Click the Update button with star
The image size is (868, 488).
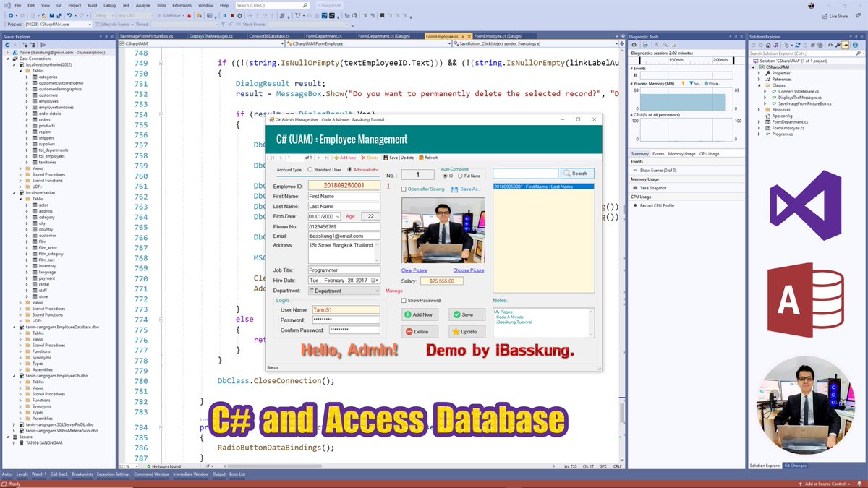pyautogui.click(x=467, y=331)
